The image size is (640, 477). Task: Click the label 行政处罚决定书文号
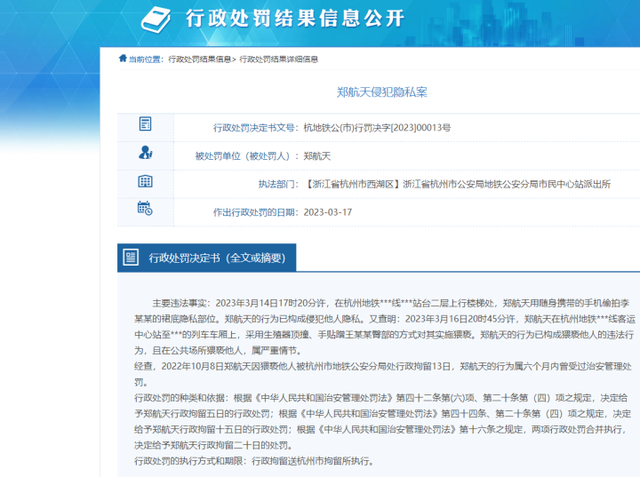(256, 128)
